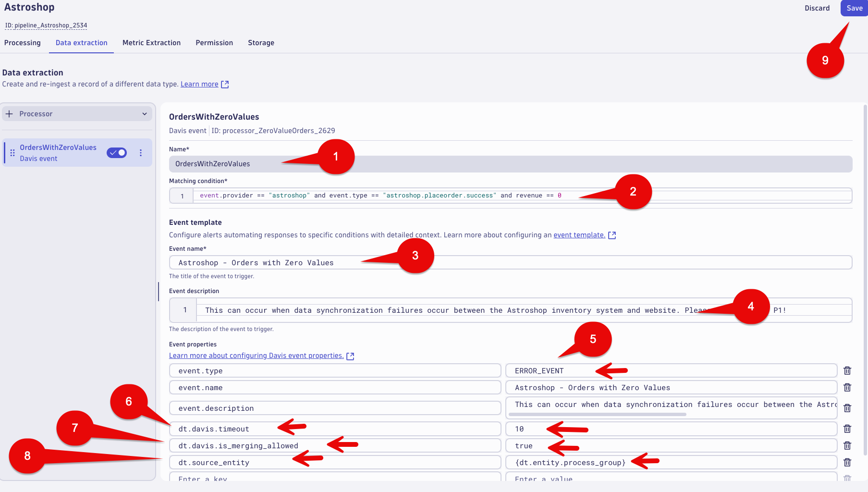Click the vertical scrollbar of processor details
Screen dimensions: 868x492
tap(865, 280)
